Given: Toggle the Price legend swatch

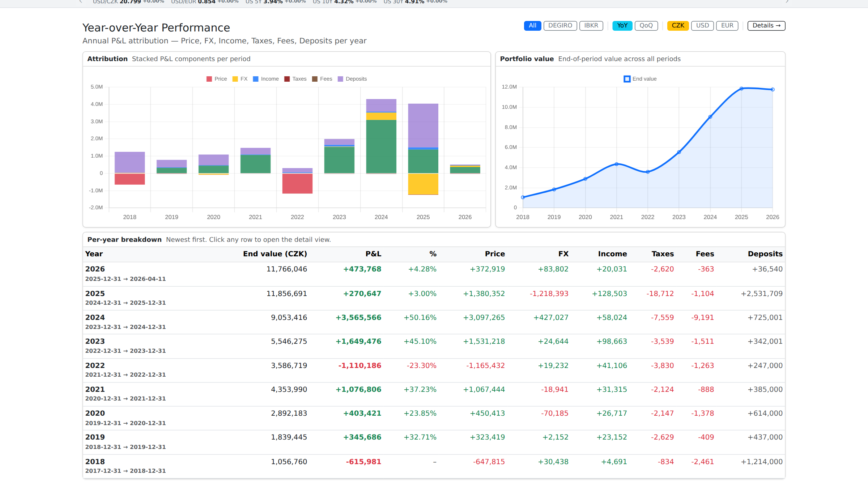Looking at the screenshot, I should tap(209, 79).
